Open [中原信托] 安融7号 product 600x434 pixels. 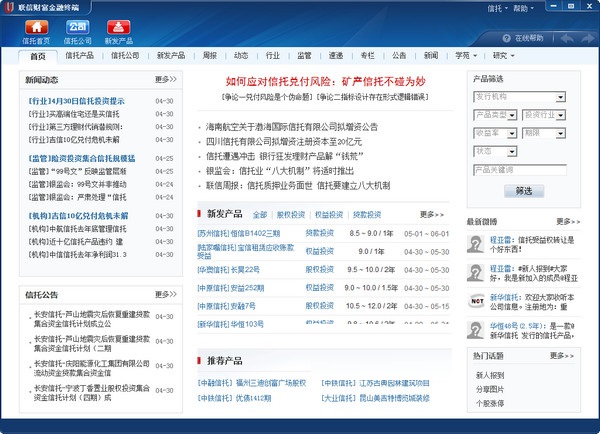[226, 306]
